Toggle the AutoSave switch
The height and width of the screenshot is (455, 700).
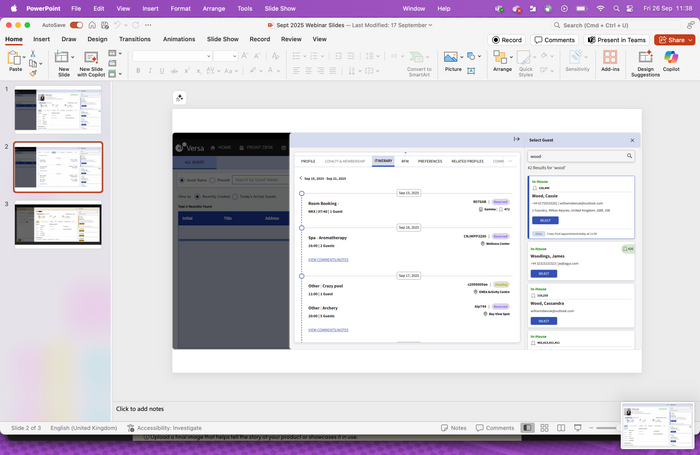[x=76, y=25]
